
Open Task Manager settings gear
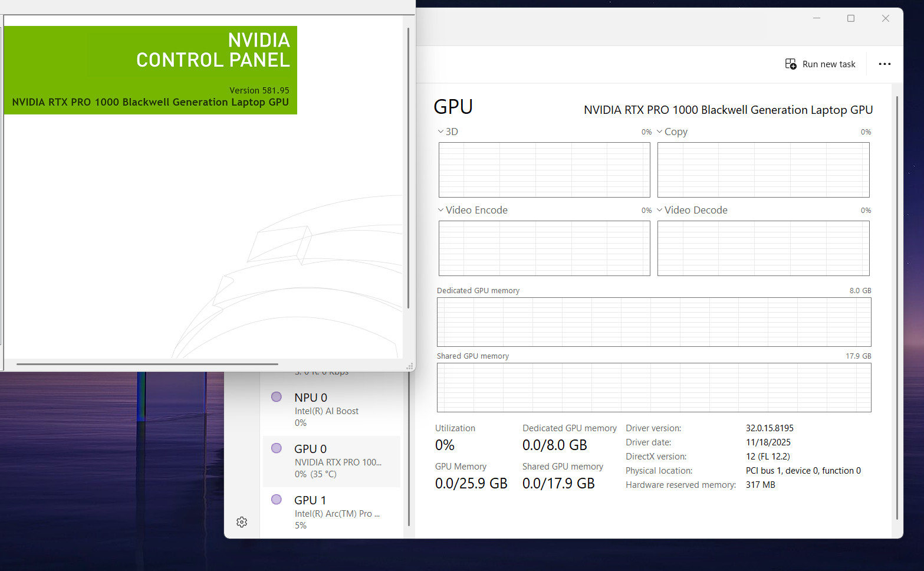[x=242, y=522]
